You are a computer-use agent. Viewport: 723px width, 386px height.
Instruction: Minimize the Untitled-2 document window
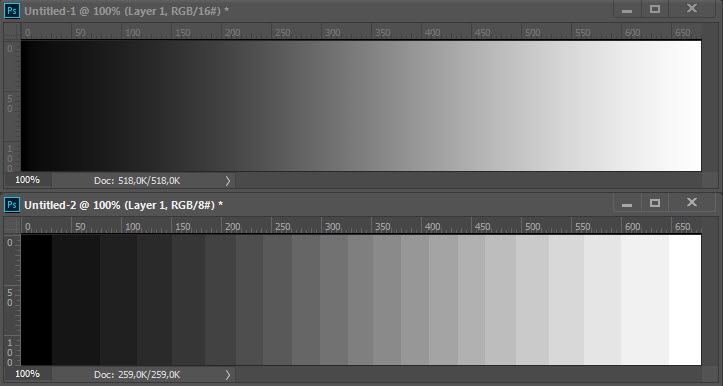pos(627,204)
